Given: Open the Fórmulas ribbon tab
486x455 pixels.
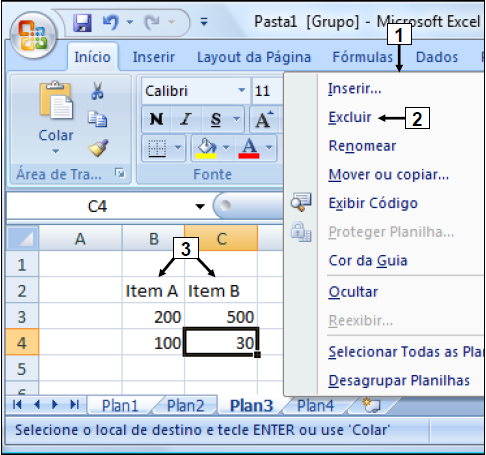Looking at the screenshot, I should [x=363, y=57].
